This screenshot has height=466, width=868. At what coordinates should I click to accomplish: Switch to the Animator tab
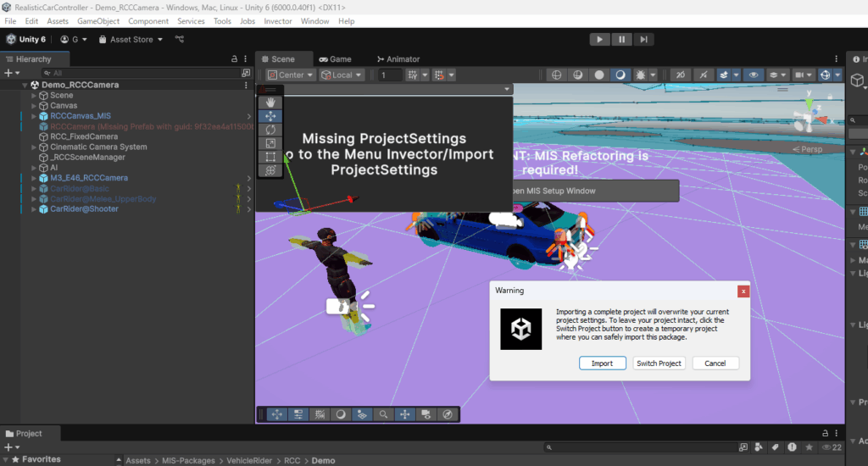point(398,59)
